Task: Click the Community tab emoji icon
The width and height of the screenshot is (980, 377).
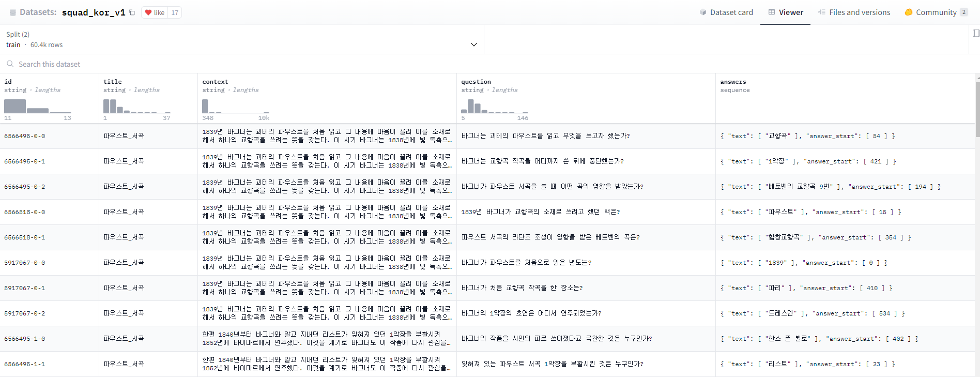Action: [909, 12]
